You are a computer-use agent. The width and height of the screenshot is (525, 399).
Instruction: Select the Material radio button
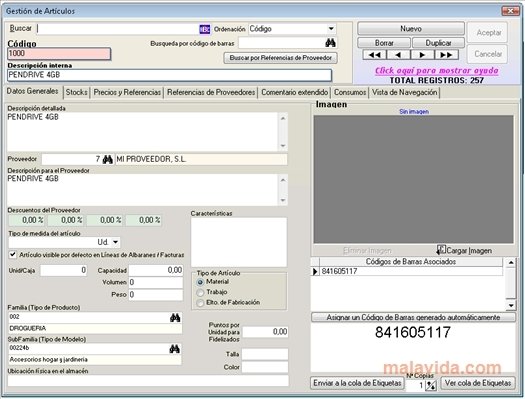tap(200, 282)
